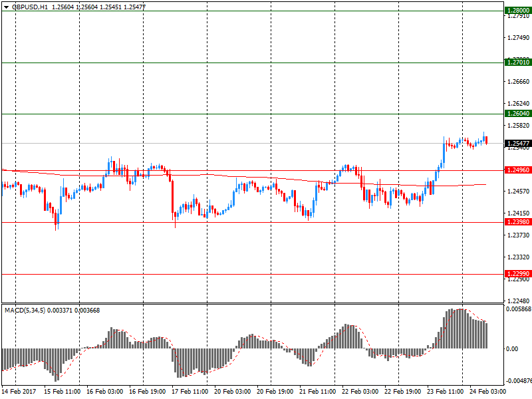This screenshot has width=532, height=399.
Task: Select the 21 Feb 11:00 time label
Action: pos(318,392)
